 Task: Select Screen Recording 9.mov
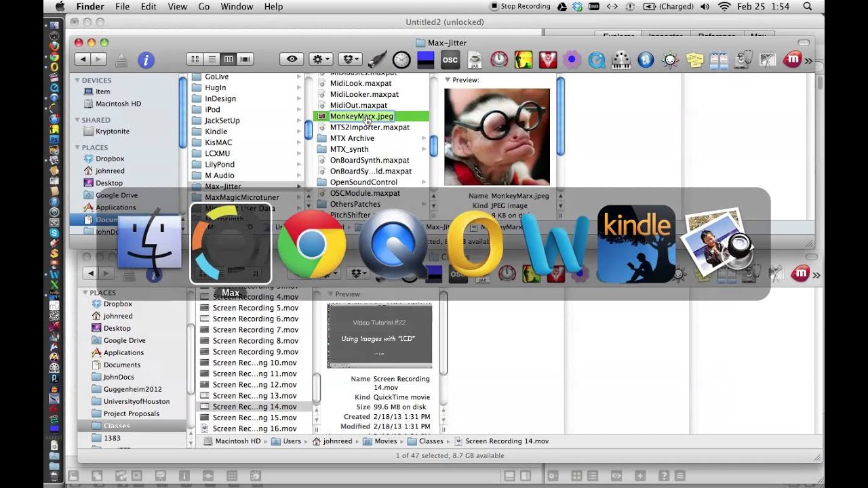coord(255,352)
